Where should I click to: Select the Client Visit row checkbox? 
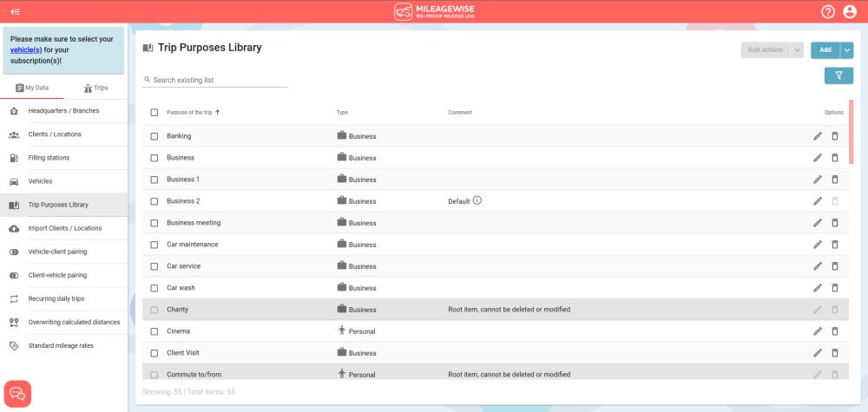click(155, 353)
